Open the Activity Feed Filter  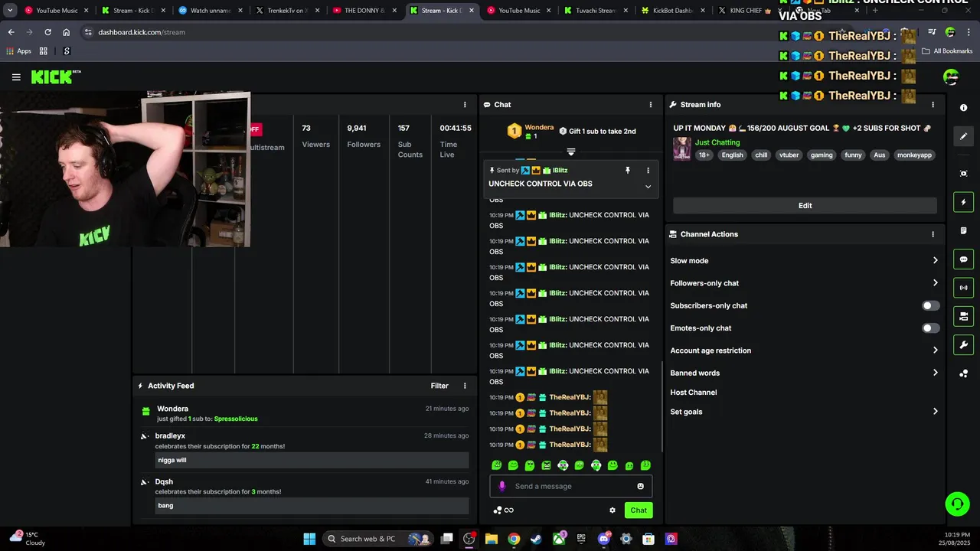[x=439, y=386]
